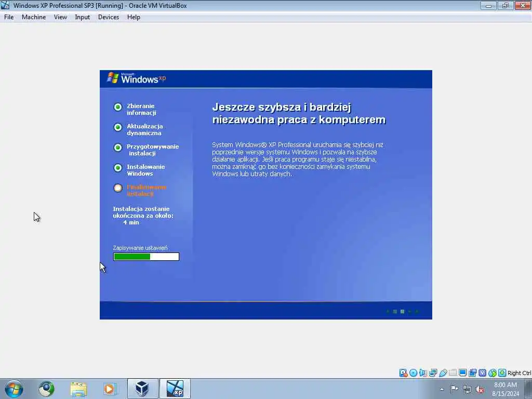Viewport: 532px width, 399px height.
Task: Click the display status icon
Action: pos(462,373)
